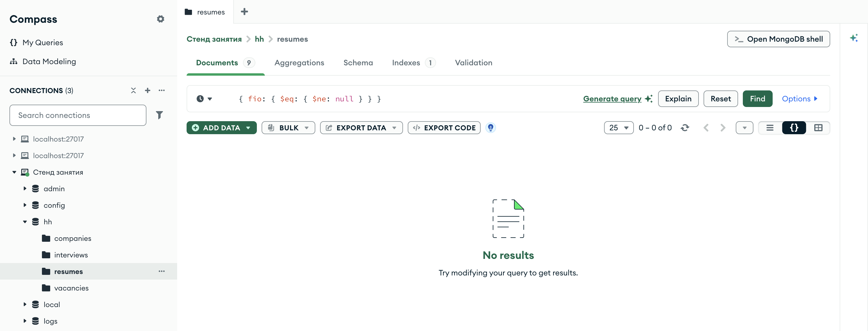Open AI assistant sparkle icon
Viewport: 868px width, 331px height.
854,38
